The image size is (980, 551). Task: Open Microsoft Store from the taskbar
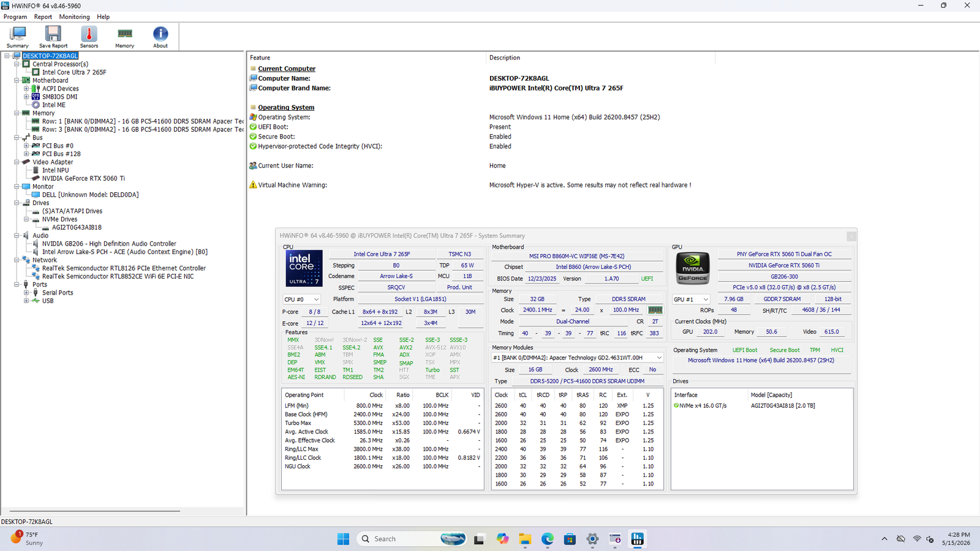(x=570, y=539)
